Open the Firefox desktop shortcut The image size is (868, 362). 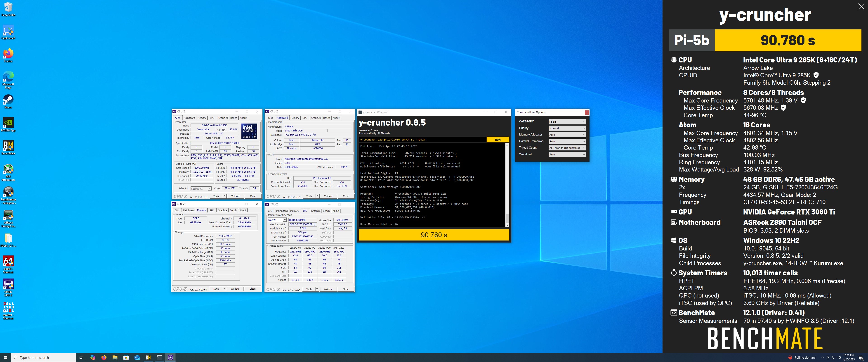point(8,55)
